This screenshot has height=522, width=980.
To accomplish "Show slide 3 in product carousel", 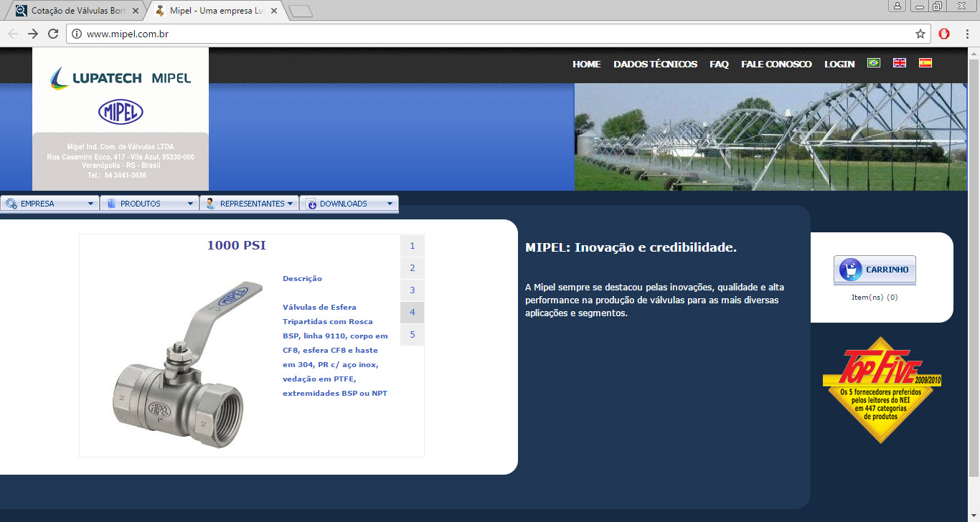I will pos(413,290).
